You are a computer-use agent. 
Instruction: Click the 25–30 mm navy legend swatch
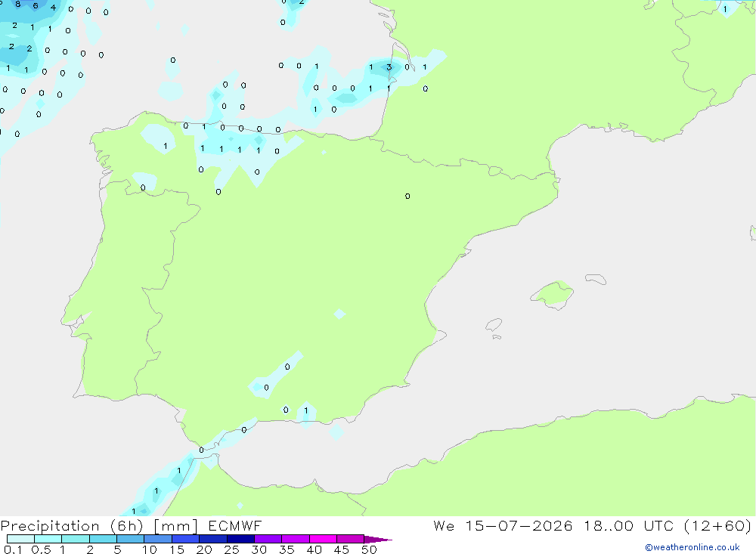click(x=240, y=539)
